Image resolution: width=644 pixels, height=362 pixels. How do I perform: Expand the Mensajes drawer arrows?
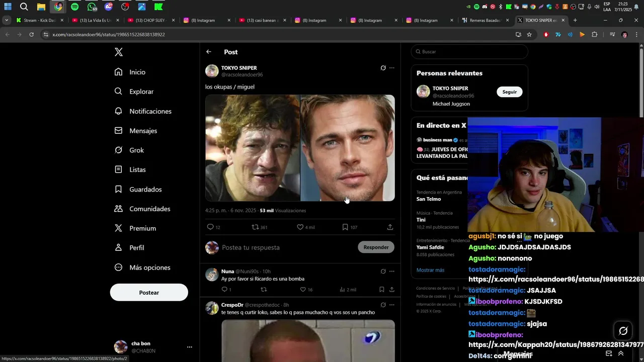(x=621, y=353)
